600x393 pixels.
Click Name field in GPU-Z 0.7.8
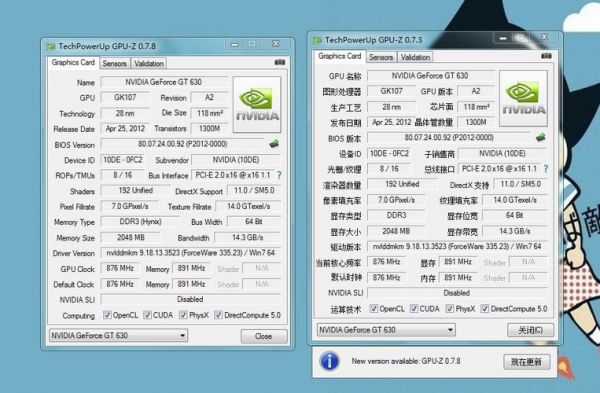click(x=164, y=82)
